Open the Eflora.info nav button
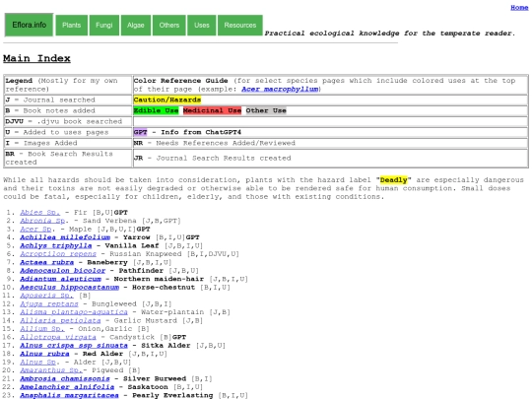 (29, 25)
